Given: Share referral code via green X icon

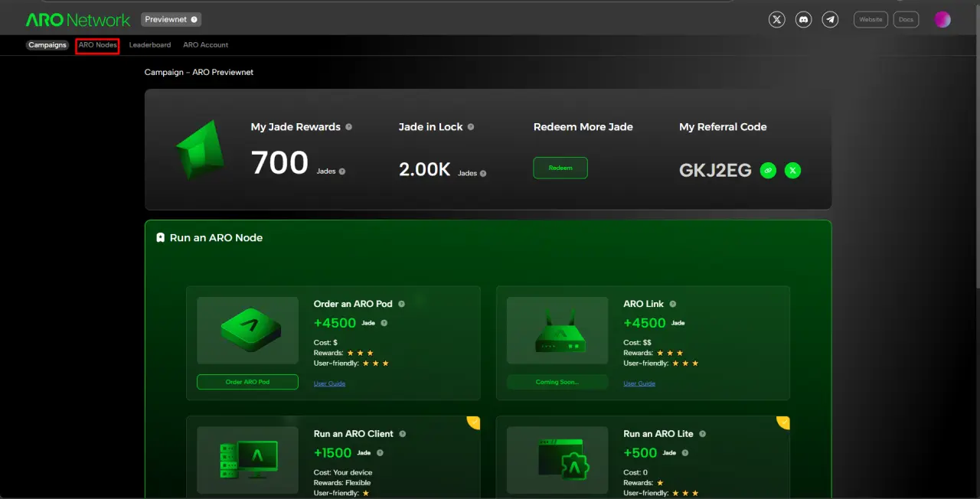Looking at the screenshot, I should click(793, 171).
